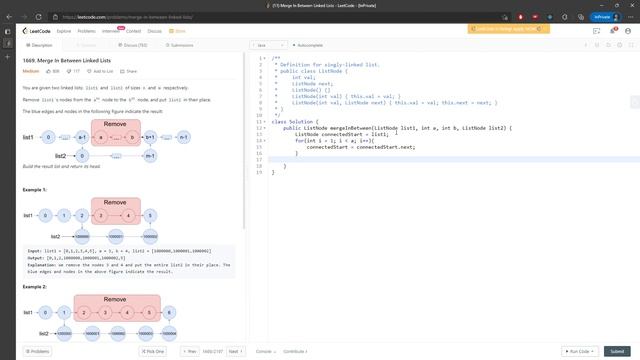This screenshot has width=640, height=360.
Task: Open the Interview nav item
Action: point(111,31)
